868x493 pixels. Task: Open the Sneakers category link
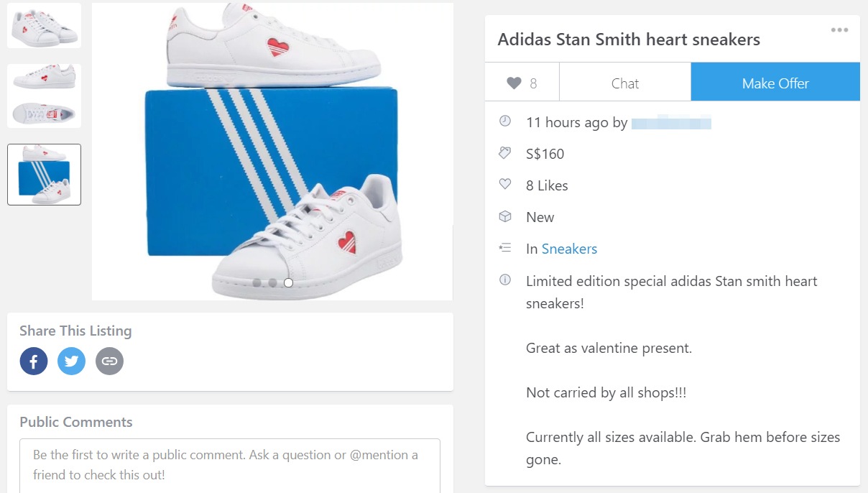tap(569, 249)
